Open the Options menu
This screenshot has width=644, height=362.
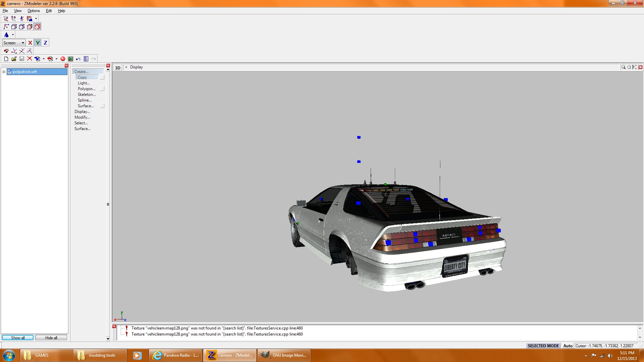click(34, 11)
